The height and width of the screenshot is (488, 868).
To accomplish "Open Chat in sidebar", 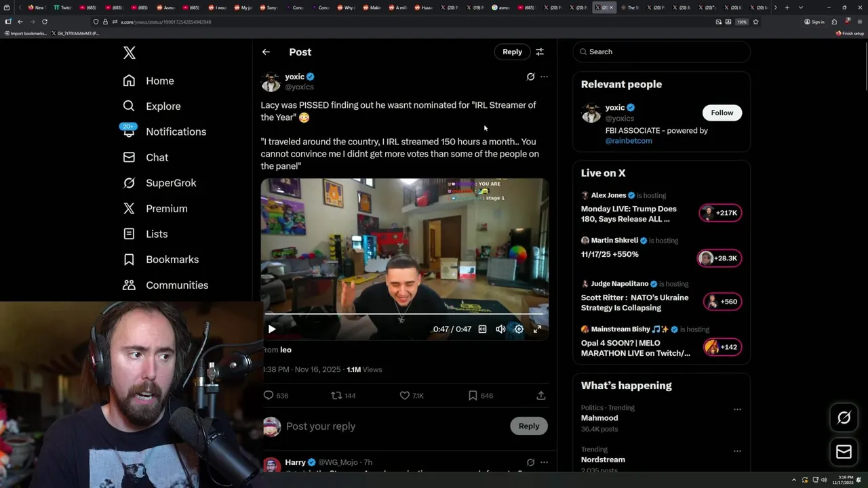I will point(146,157).
